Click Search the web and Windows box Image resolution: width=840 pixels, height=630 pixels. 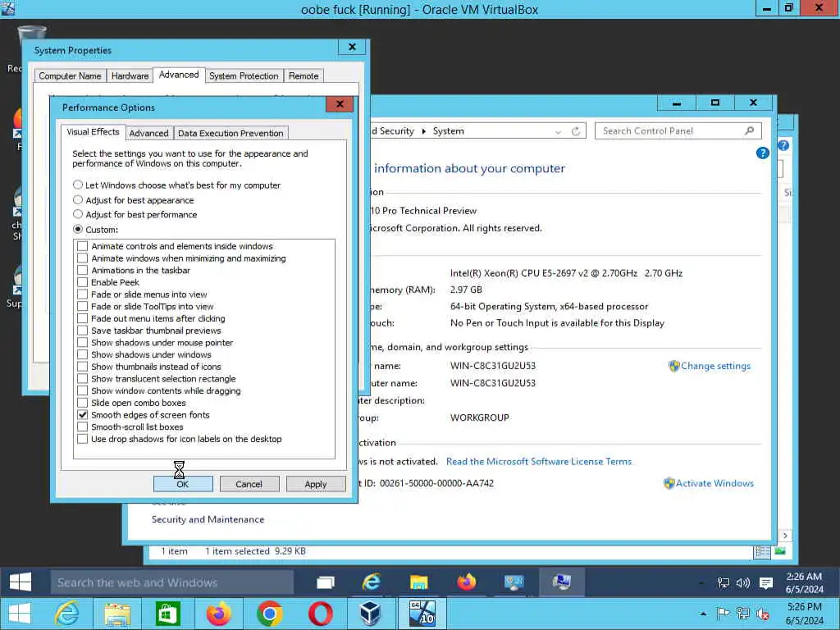[172, 582]
